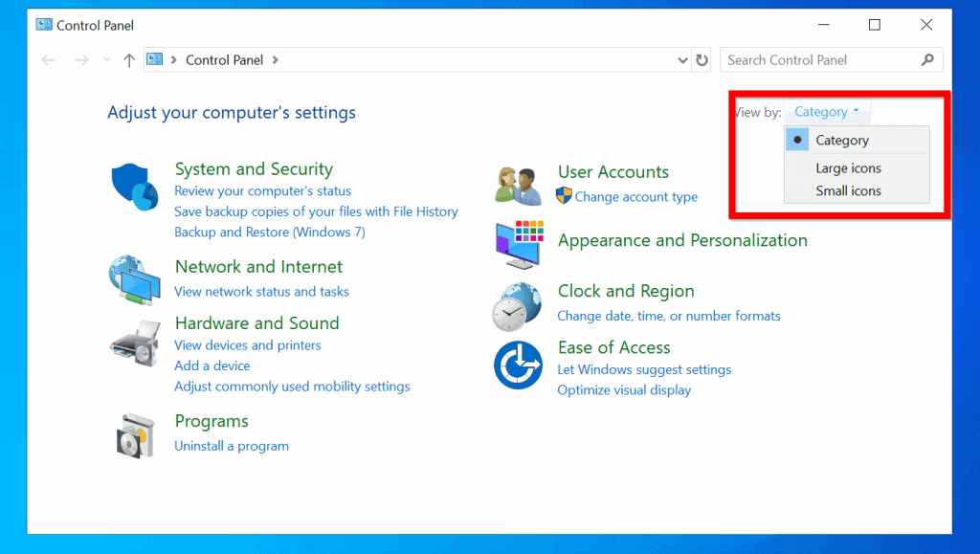
Task: Open the View by Category dropdown
Action: pyautogui.click(x=826, y=112)
